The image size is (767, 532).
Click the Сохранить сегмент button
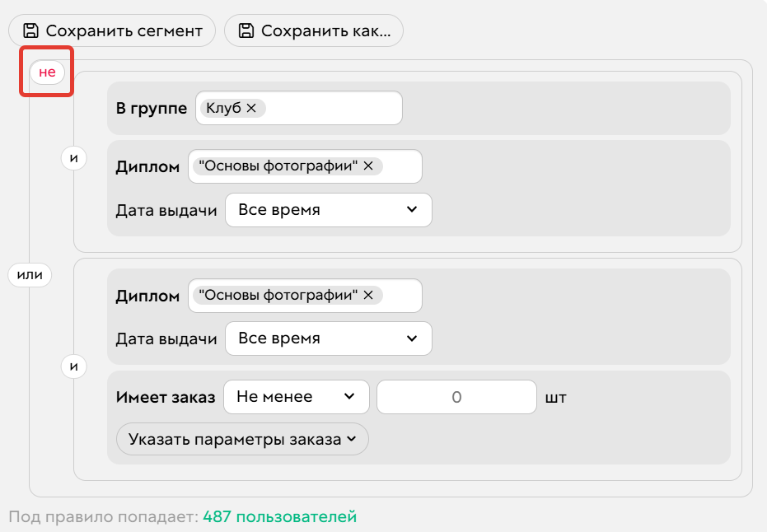pos(111,30)
